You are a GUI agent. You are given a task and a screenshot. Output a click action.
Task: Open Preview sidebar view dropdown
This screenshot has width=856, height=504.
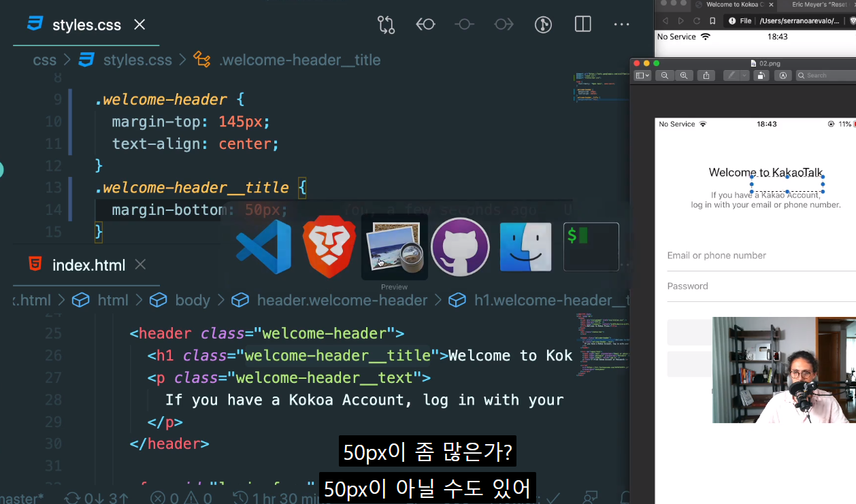coord(642,75)
